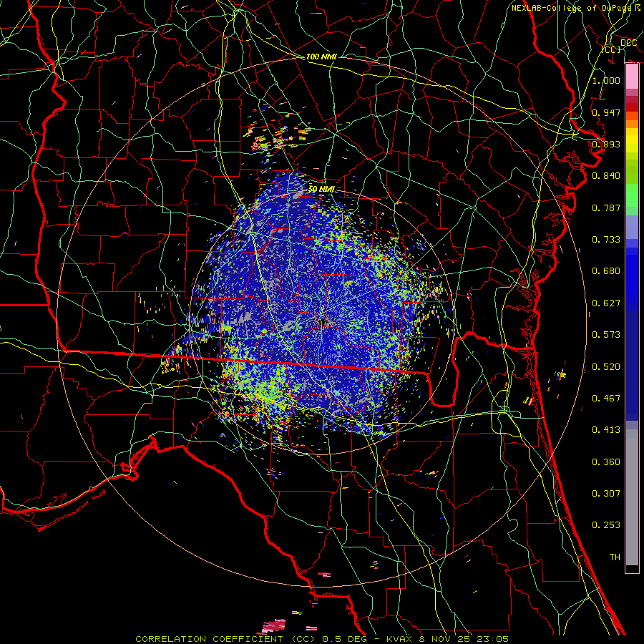Viewport: 644px width, 644px height.
Task: Click the 0.733 legend value
Action: pos(606,240)
